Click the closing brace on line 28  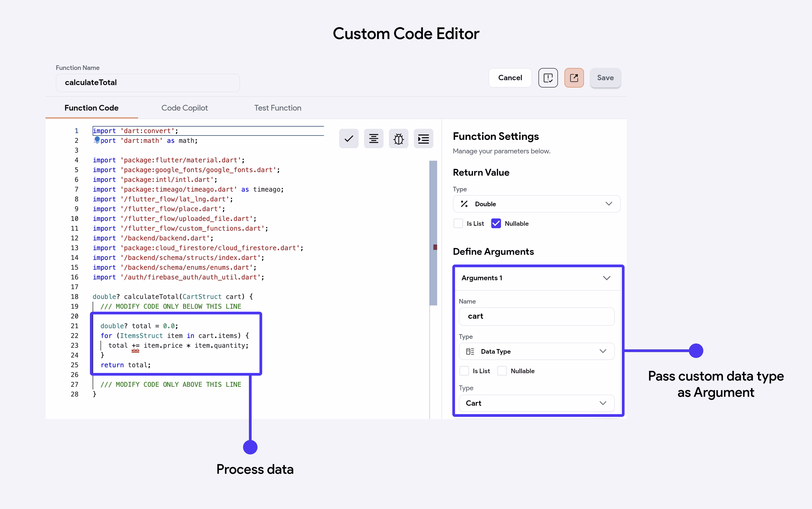click(95, 394)
